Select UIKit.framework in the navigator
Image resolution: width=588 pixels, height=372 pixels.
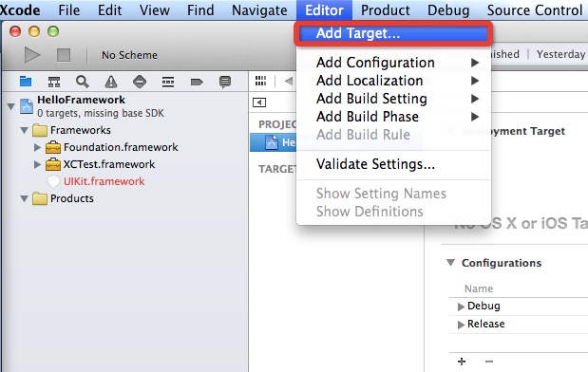104,181
